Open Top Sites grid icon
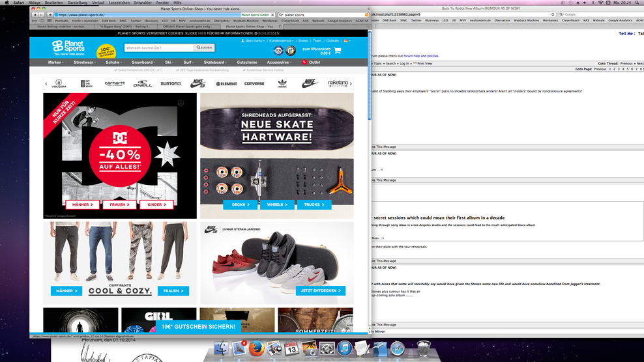 pos(50,21)
